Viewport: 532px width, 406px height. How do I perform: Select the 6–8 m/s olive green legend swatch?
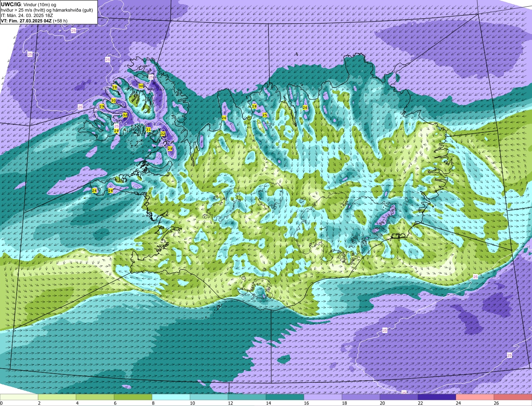click(x=133, y=397)
